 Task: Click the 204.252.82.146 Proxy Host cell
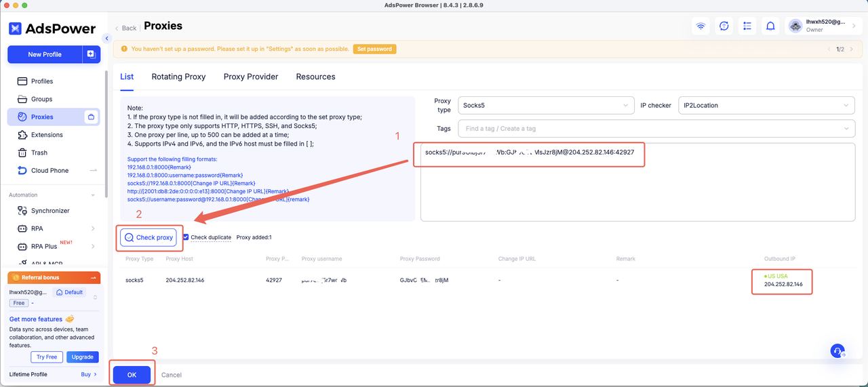tap(184, 280)
